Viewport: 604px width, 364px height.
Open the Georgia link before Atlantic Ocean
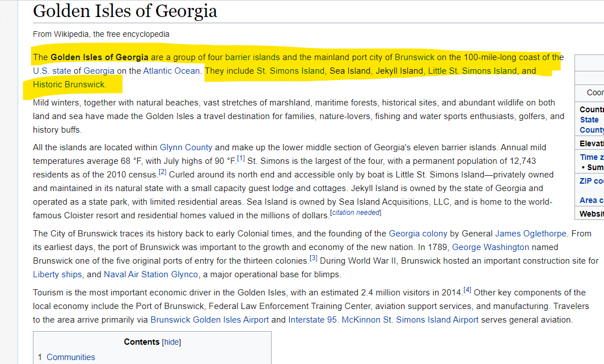coord(99,71)
